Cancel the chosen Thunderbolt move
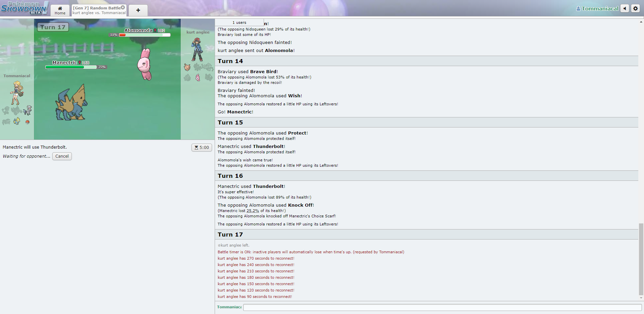 [62, 156]
